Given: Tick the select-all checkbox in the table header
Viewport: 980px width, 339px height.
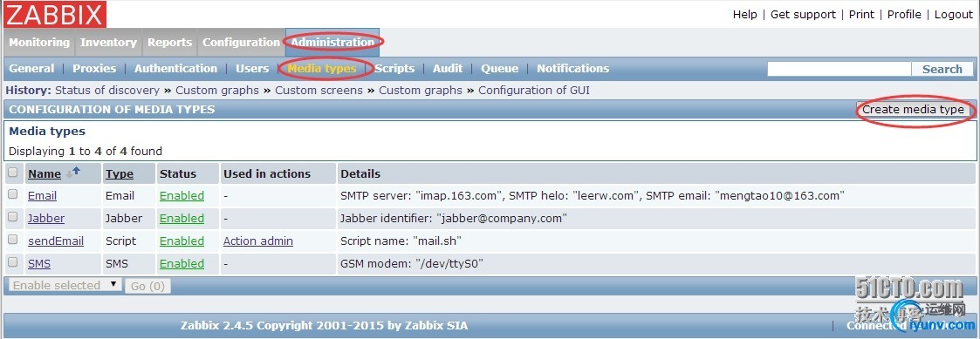Looking at the screenshot, I should (x=12, y=173).
